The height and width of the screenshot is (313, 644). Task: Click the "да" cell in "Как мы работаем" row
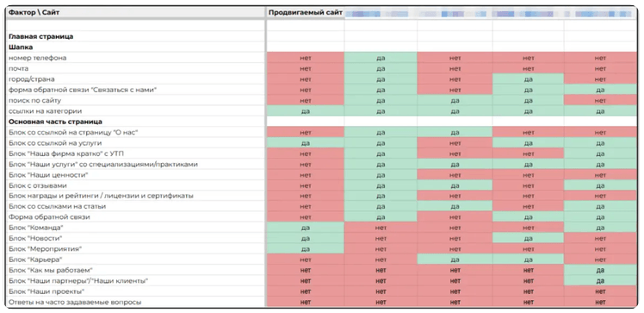(600, 270)
